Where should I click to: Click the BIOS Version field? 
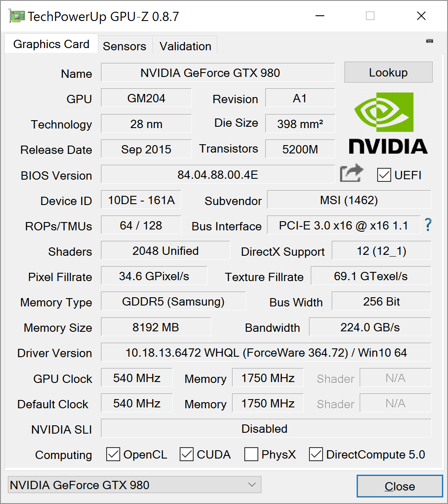[218, 175]
